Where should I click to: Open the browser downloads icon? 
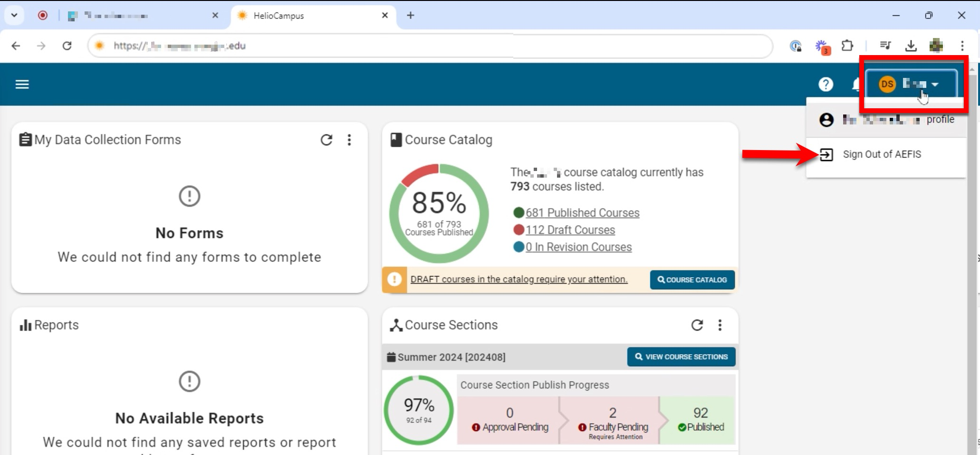(x=911, y=46)
